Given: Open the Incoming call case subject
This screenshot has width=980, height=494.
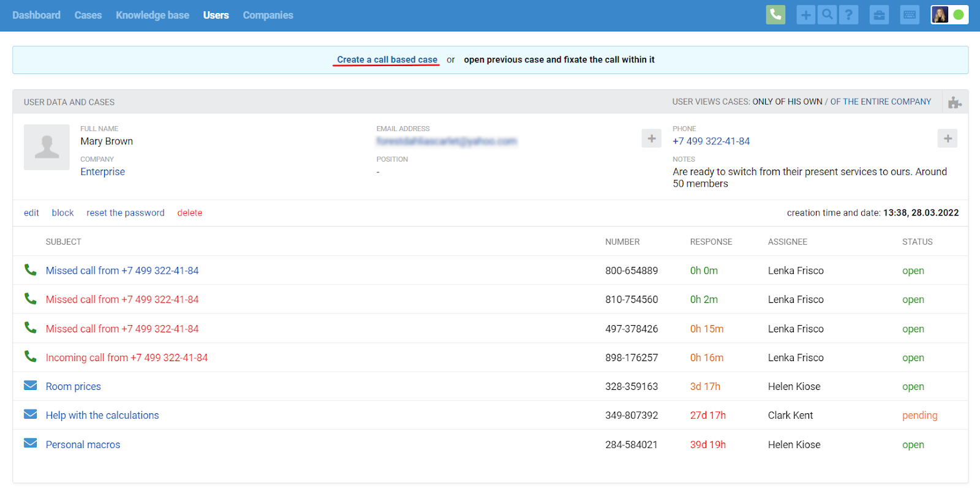Looking at the screenshot, I should pyautogui.click(x=127, y=357).
